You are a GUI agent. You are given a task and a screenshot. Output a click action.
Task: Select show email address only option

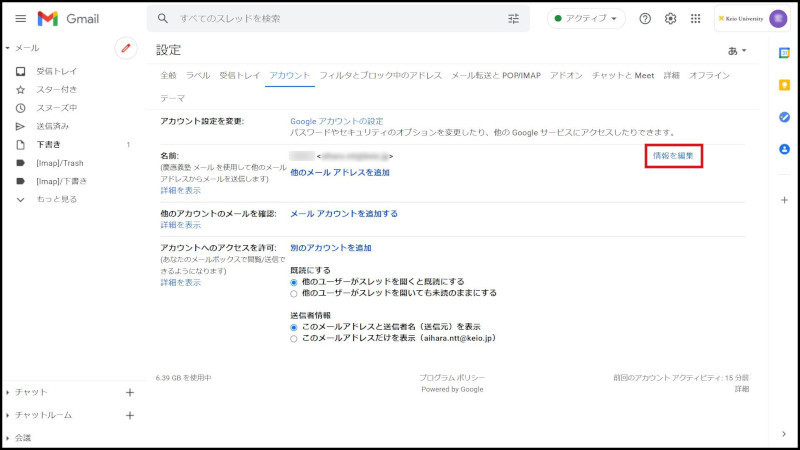point(294,338)
